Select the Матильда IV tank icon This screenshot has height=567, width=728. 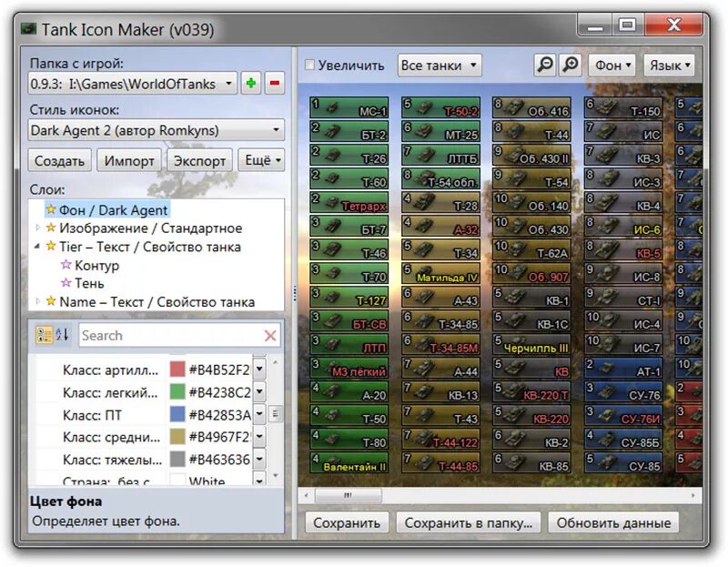(x=440, y=273)
